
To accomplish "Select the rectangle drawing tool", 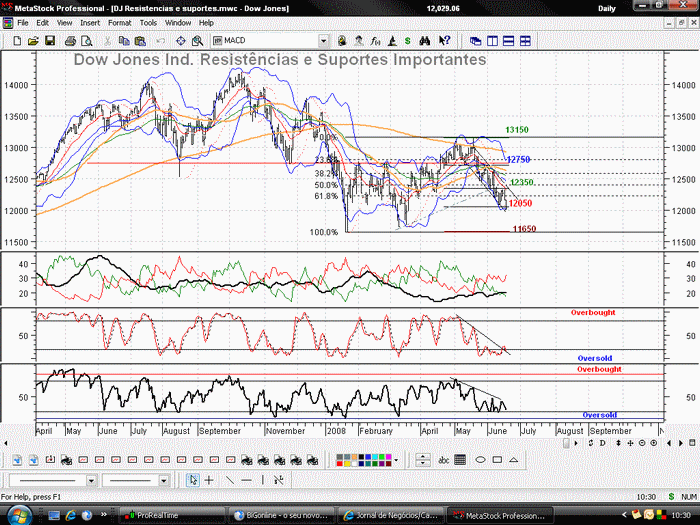I will [x=497, y=460].
